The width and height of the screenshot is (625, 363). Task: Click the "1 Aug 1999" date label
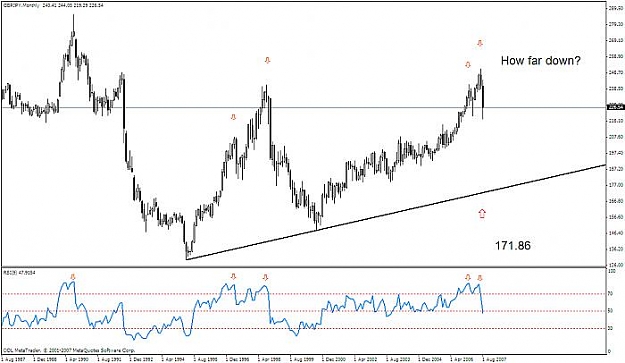tap(302, 359)
